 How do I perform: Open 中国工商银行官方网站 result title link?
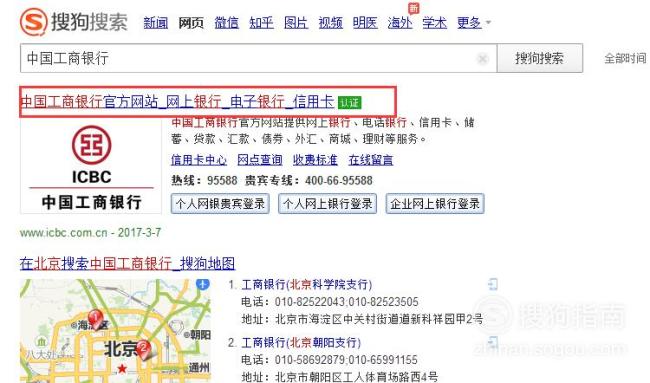(x=177, y=101)
